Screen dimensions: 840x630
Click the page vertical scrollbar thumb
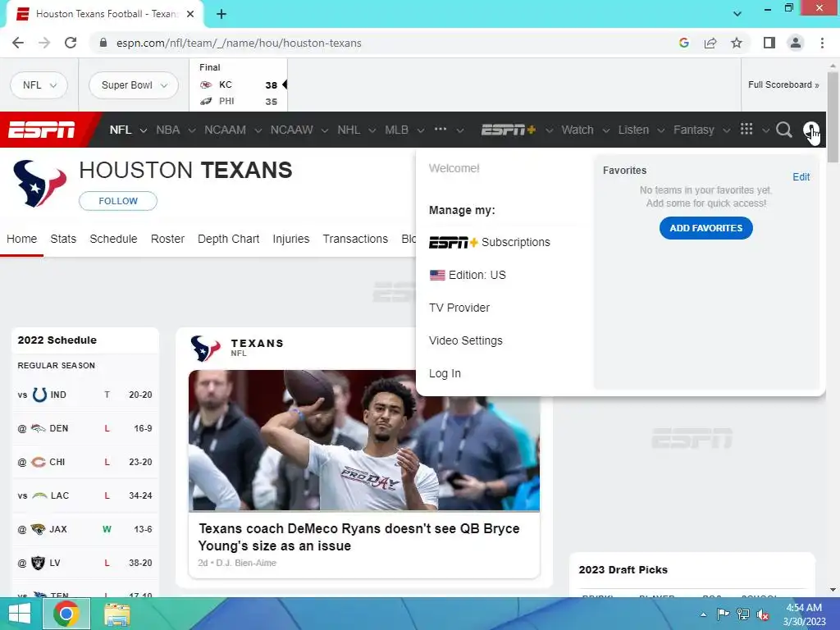[833, 118]
